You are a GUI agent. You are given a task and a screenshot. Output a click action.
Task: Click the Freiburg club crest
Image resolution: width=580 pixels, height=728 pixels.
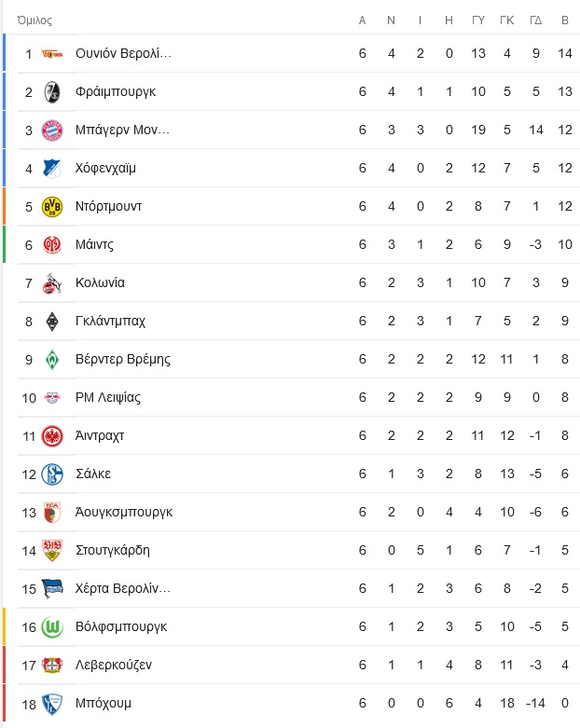tap(52, 92)
